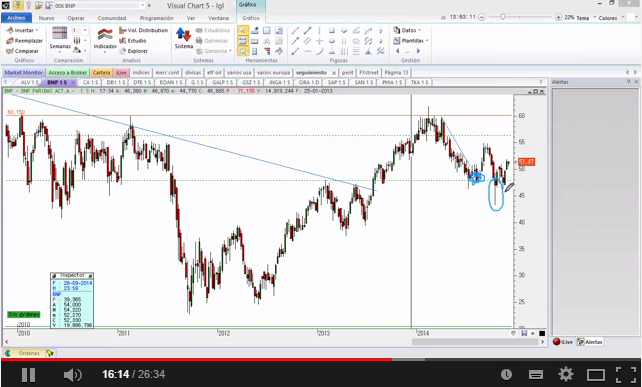
Task: Click previous arrow in Gestión group
Action: coord(397,51)
